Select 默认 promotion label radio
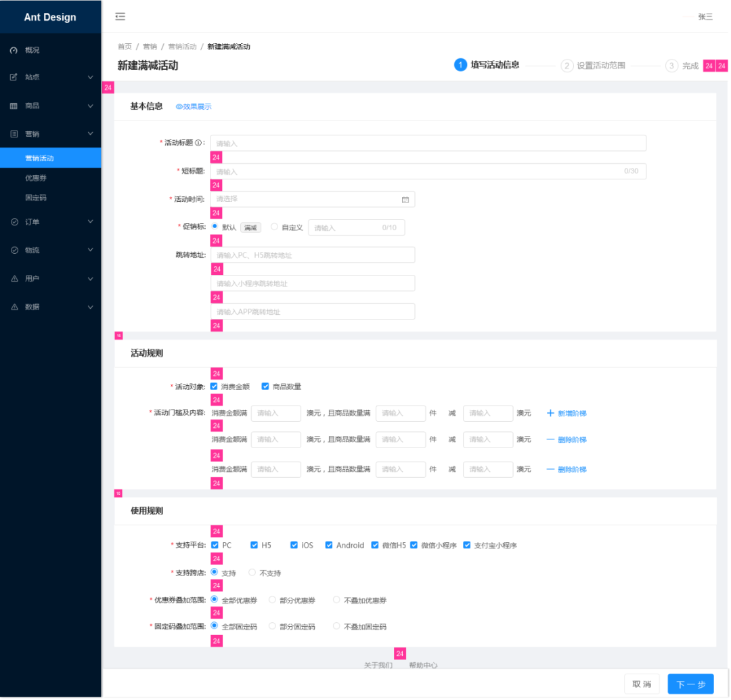The image size is (731, 700). 215,226
